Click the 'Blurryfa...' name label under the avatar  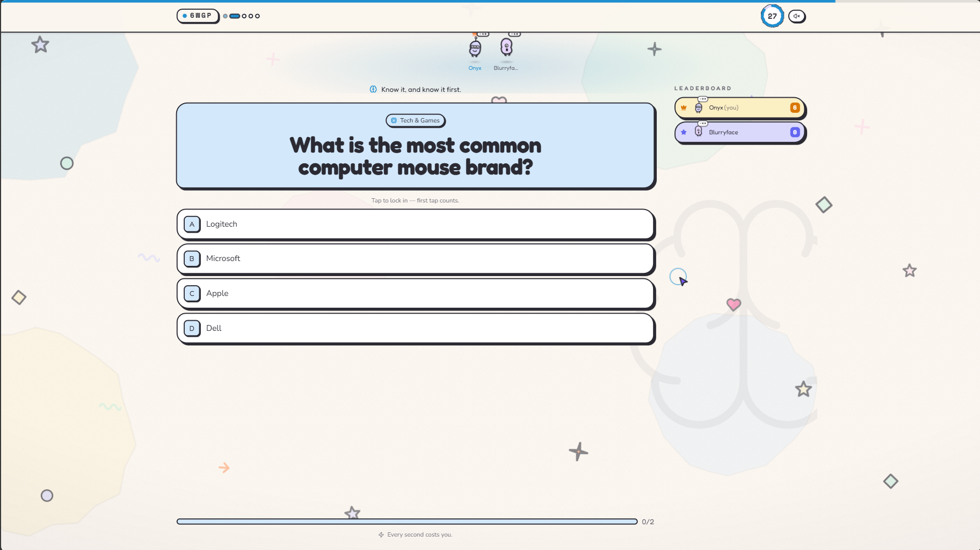(506, 68)
